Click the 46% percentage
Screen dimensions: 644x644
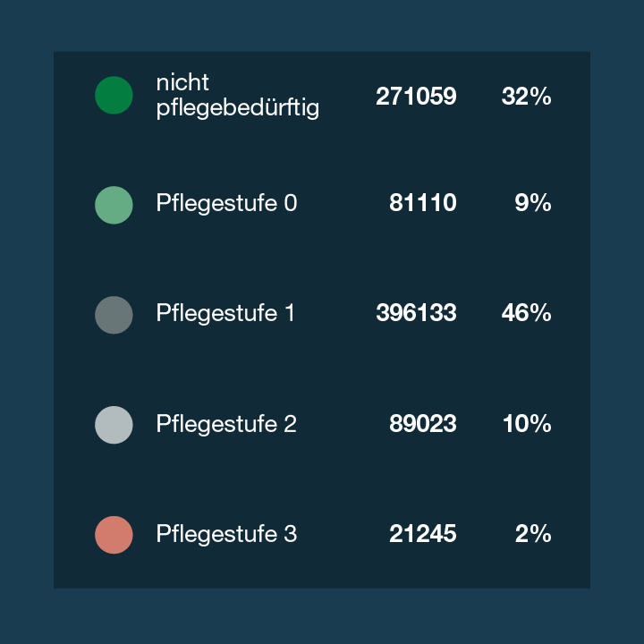pyautogui.click(x=526, y=312)
